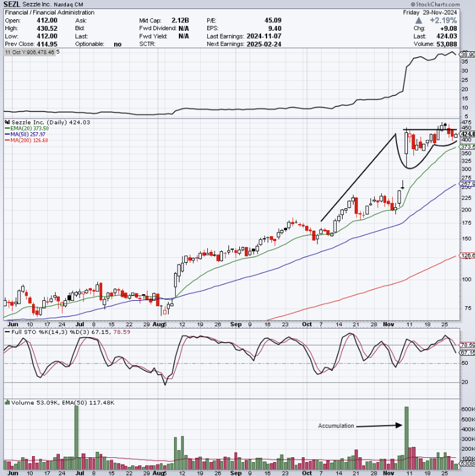Viewport: 475px width, 476px height.
Task: Click the High value 430.52
Action: (x=47, y=28)
